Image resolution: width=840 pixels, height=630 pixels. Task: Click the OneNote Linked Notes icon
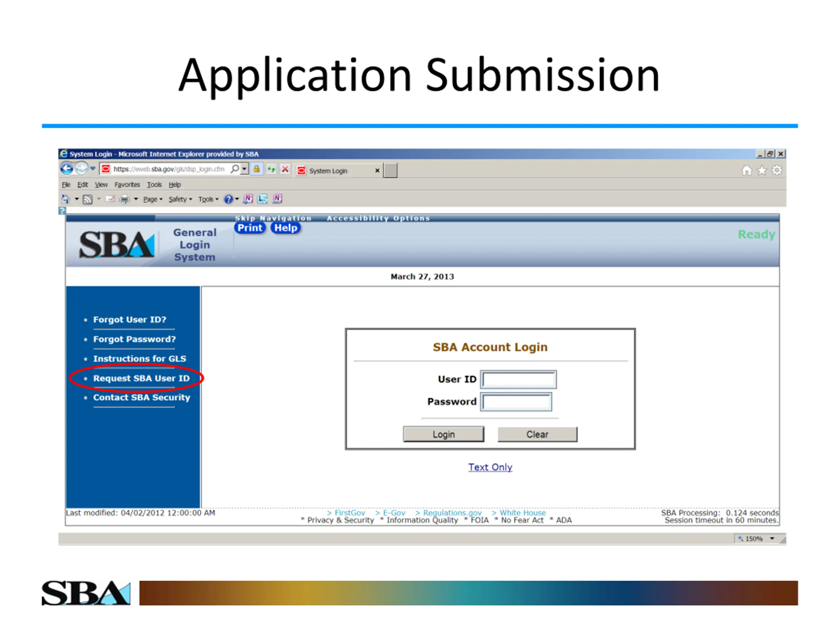point(277,199)
